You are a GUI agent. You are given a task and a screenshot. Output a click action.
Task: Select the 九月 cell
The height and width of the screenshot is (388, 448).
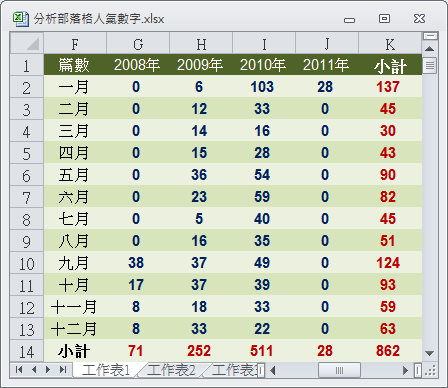(x=75, y=263)
